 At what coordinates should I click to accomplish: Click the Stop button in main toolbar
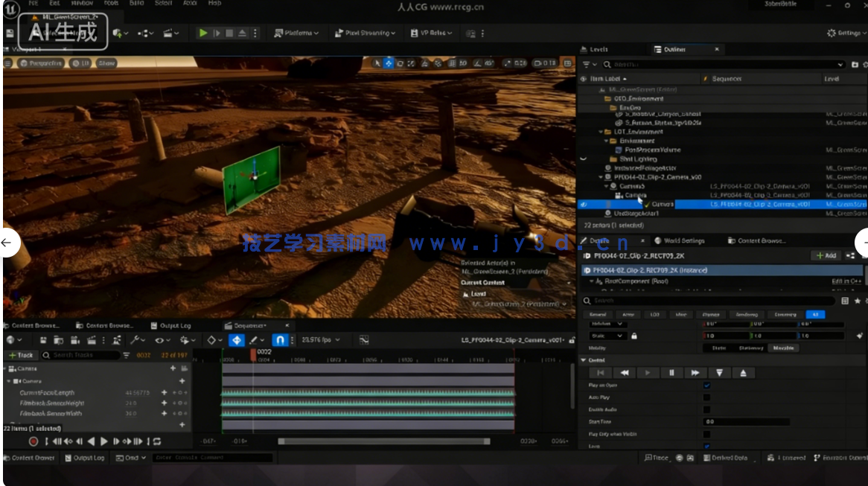coord(229,33)
